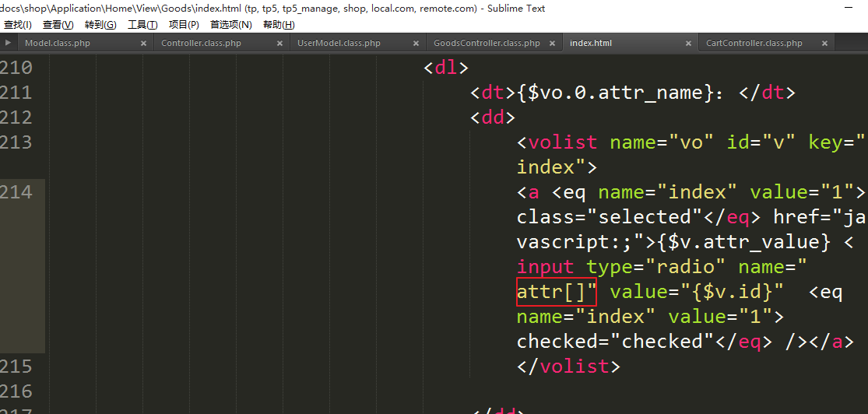868x414 pixels.
Task: Close the UserModel.class.php tab
Action: click(416, 44)
